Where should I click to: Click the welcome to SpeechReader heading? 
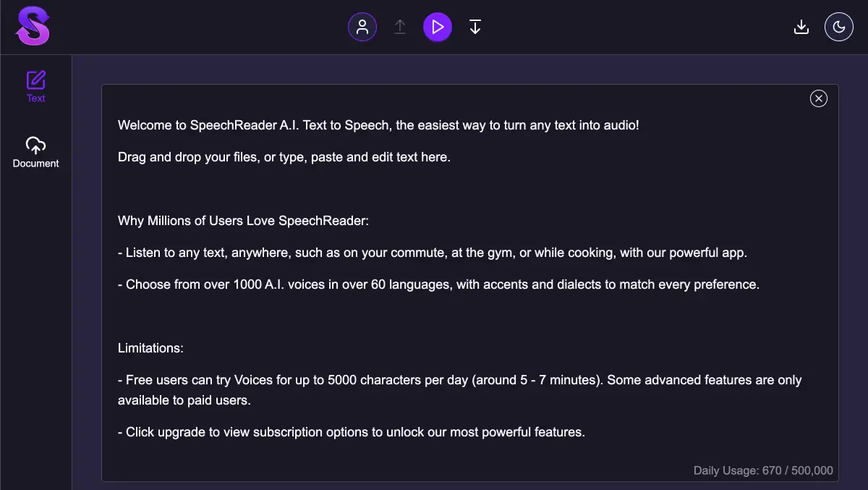pyautogui.click(x=379, y=124)
